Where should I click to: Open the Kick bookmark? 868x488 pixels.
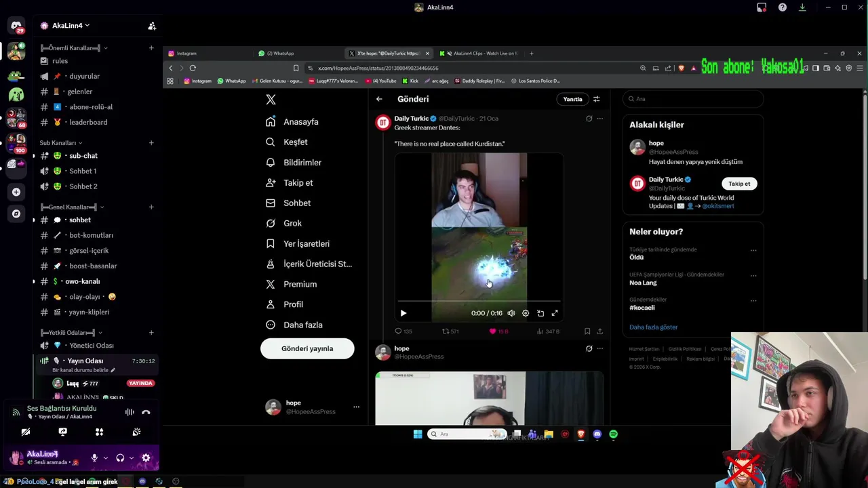pos(411,81)
